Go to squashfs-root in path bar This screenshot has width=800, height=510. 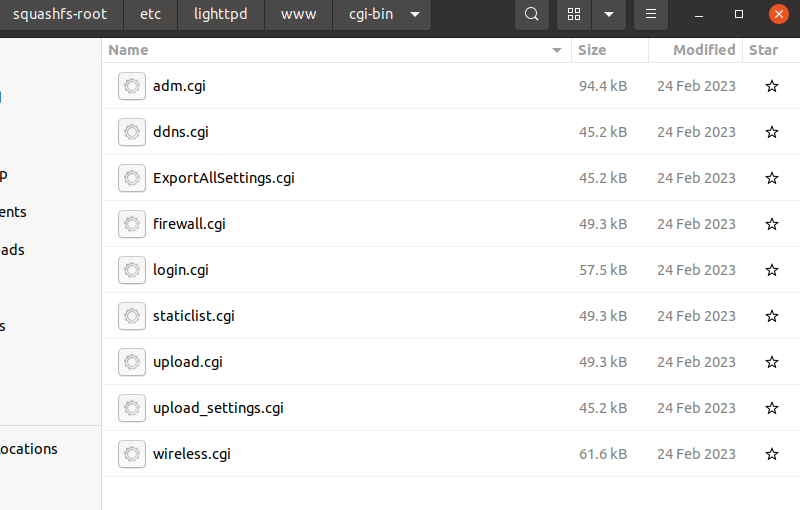pos(60,15)
